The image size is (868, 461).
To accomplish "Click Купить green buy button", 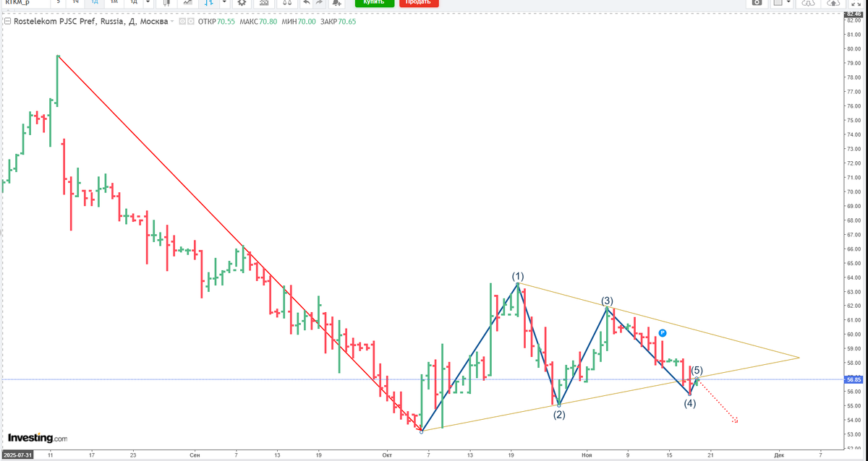I will (374, 3).
